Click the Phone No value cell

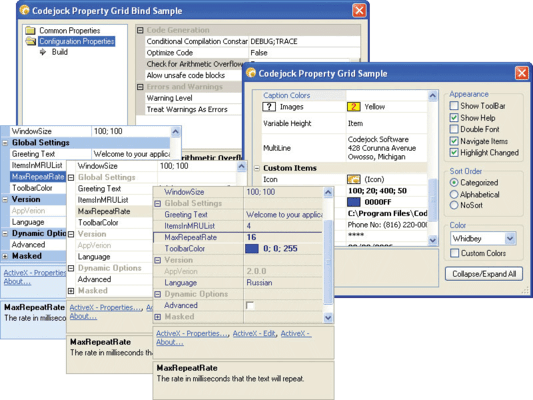pyautogui.click(x=387, y=225)
